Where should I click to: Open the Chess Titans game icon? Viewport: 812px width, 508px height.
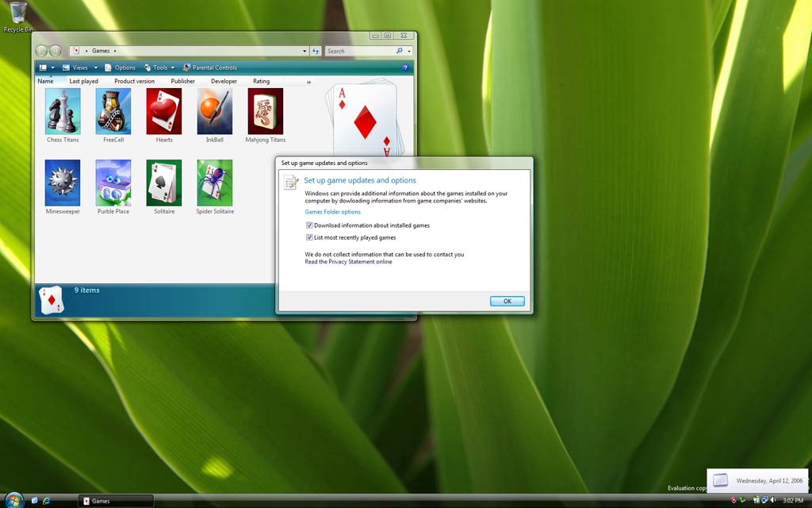(63, 112)
